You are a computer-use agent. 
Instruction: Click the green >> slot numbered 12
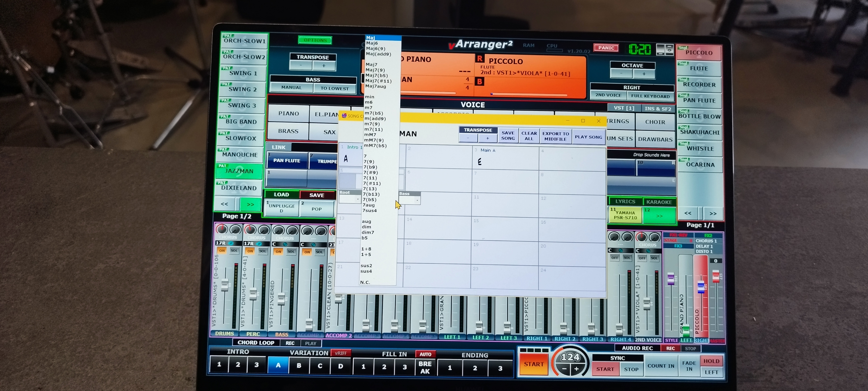[x=659, y=215]
